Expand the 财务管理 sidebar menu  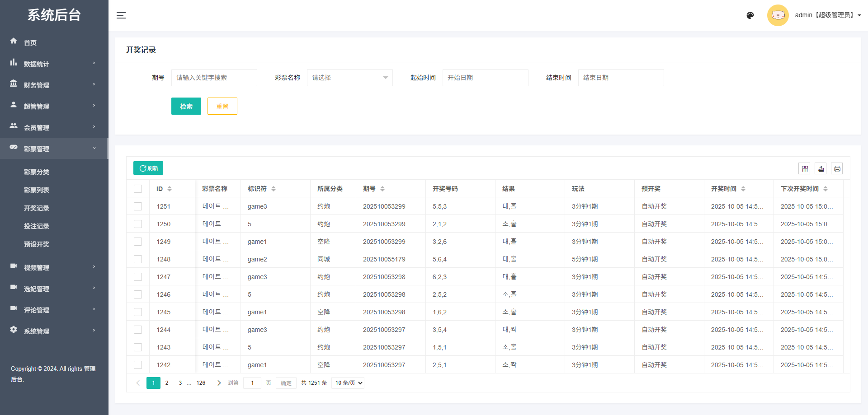(x=37, y=84)
